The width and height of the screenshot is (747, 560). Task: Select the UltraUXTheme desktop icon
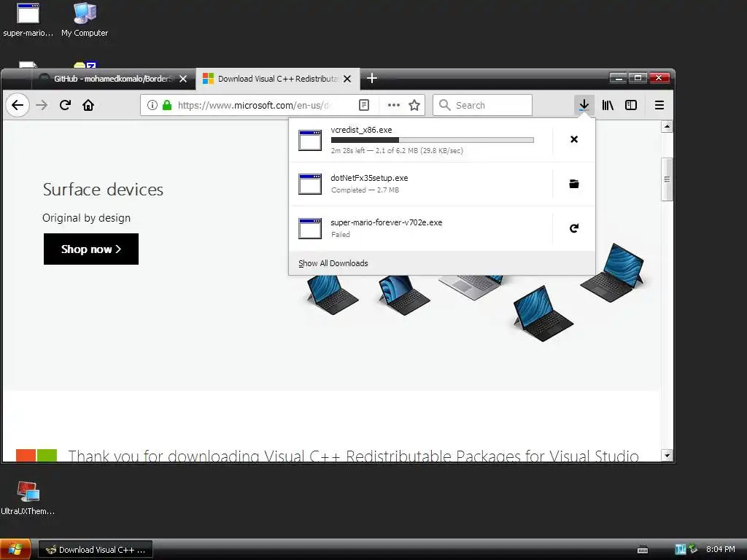click(x=28, y=498)
